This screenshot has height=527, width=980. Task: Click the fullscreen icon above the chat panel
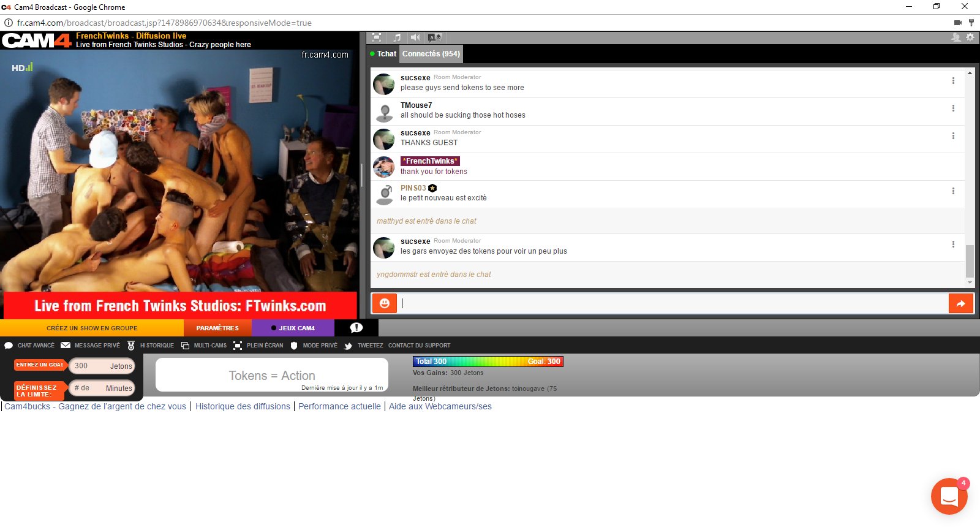377,37
